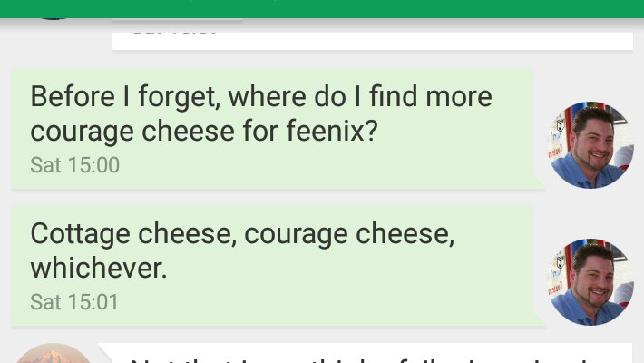Click 'Cottage cheese, courage cheese,' text line
This screenshot has width=644, height=363.
tap(242, 234)
